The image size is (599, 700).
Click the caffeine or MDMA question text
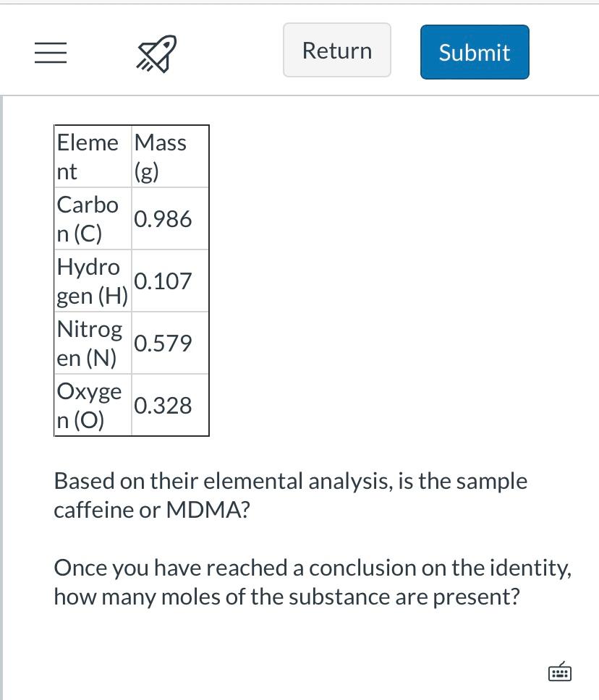tap(289, 495)
